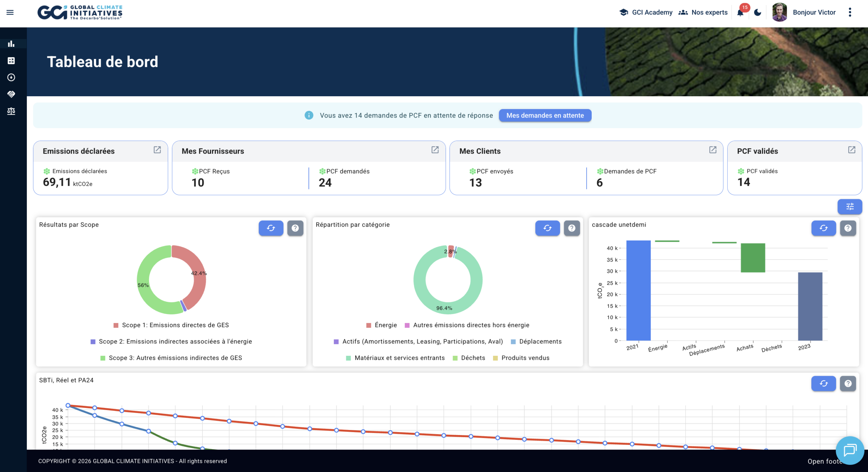Toggle dark mode with the moon icon
The height and width of the screenshot is (472, 868).
point(757,13)
